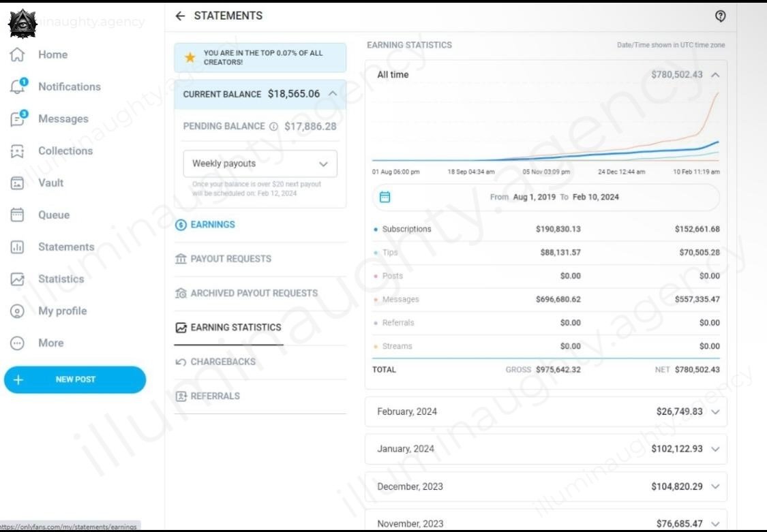Viewport: 767px width, 532px height.
Task: Open PAYOUT REQUESTS section
Action: (x=231, y=259)
